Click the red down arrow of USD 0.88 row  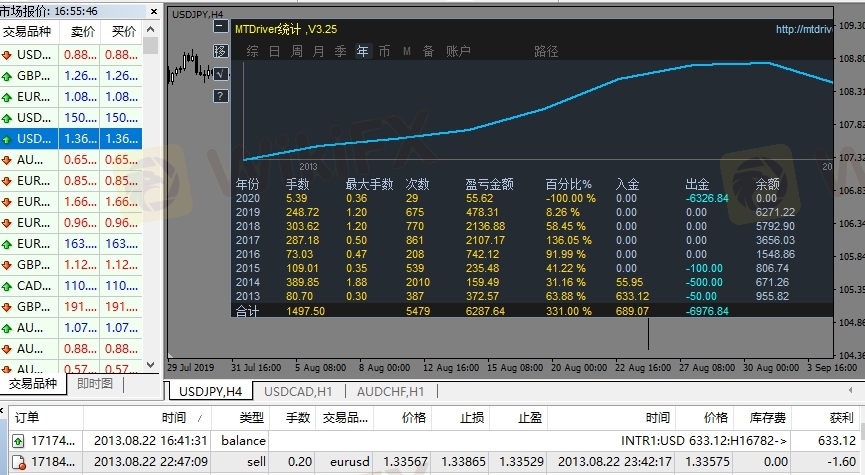7,55
